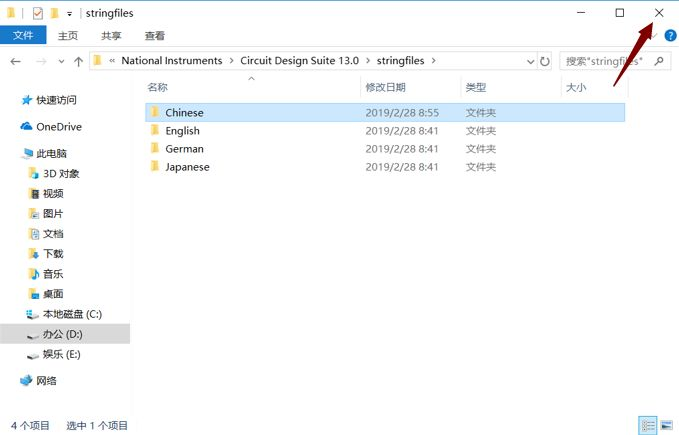Select National Instruments in address path
Viewport: 679px width, 435px height.
(x=171, y=61)
